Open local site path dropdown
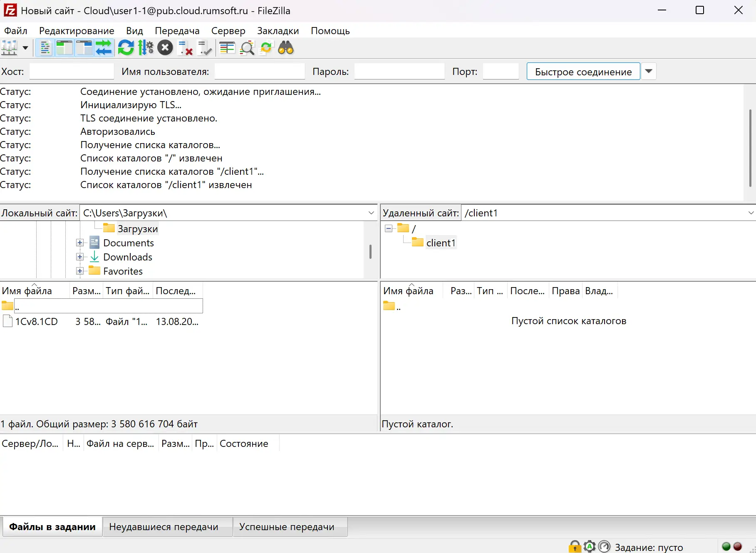The width and height of the screenshot is (756, 553). pyautogui.click(x=371, y=213)
